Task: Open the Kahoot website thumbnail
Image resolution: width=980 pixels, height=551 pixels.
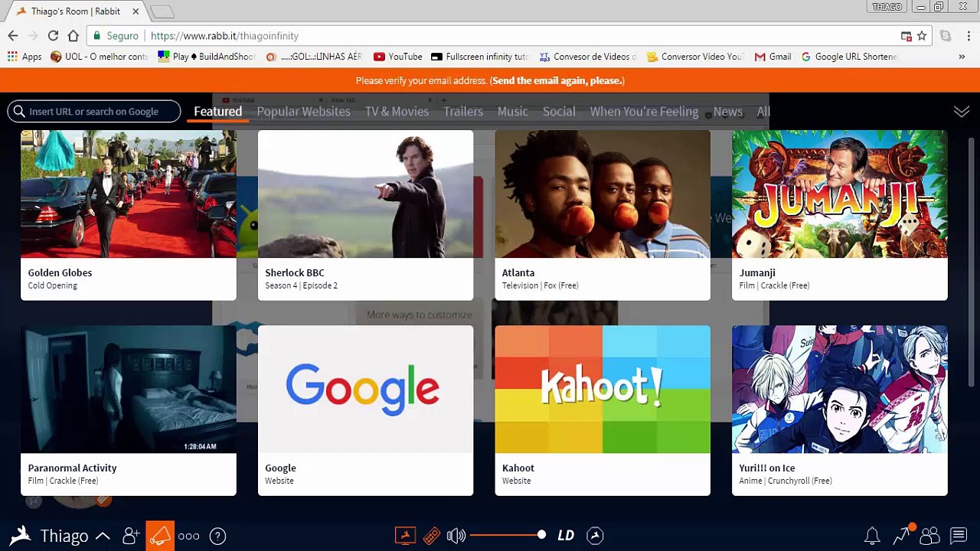Action: [603, 389]
